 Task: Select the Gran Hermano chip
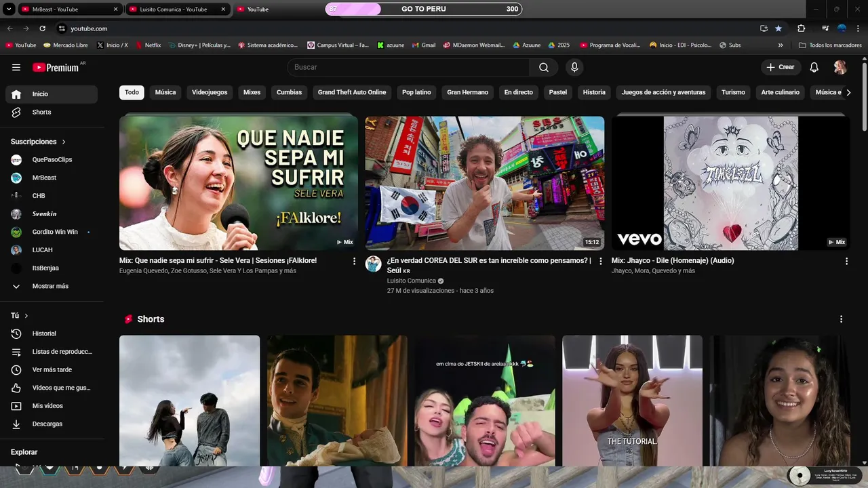467,92
